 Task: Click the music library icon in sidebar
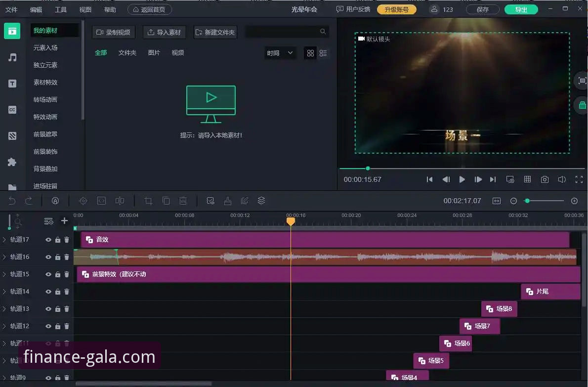pyautogui.click(x=12, y=57)
